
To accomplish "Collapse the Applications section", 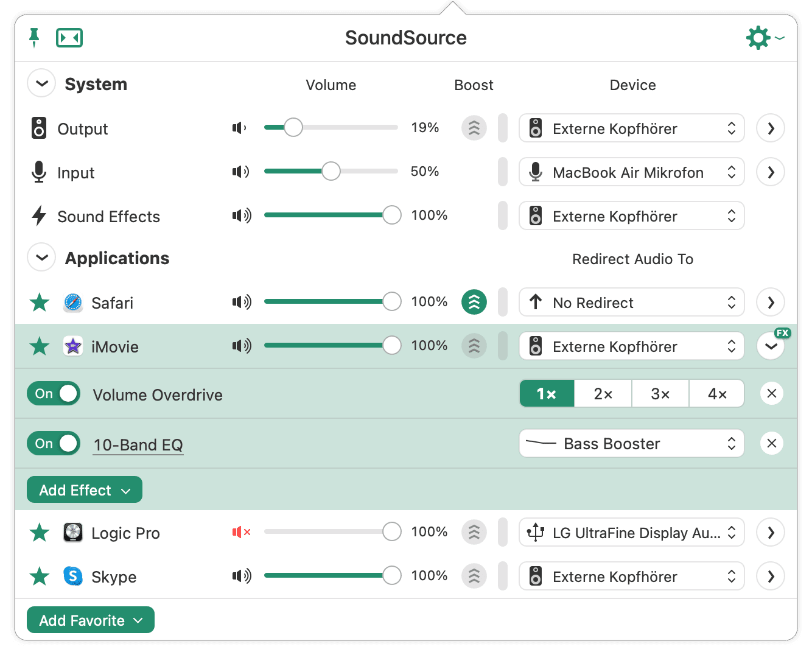I will (41, 257).
